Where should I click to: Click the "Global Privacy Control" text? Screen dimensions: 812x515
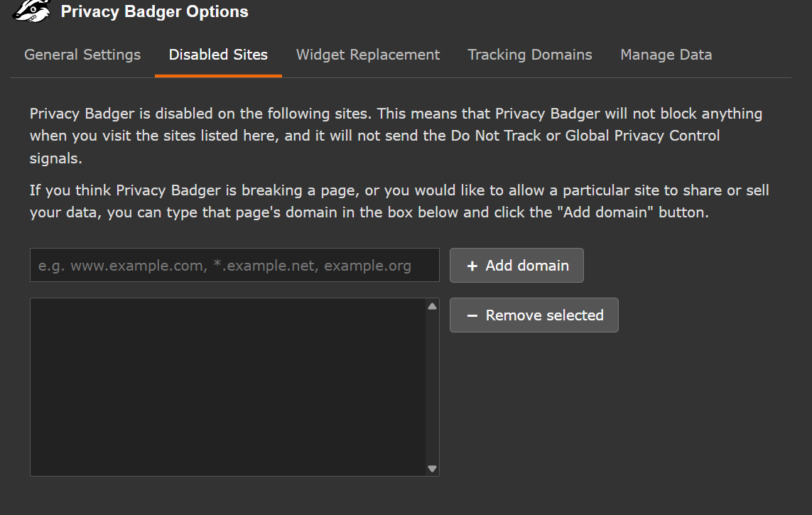642,136
